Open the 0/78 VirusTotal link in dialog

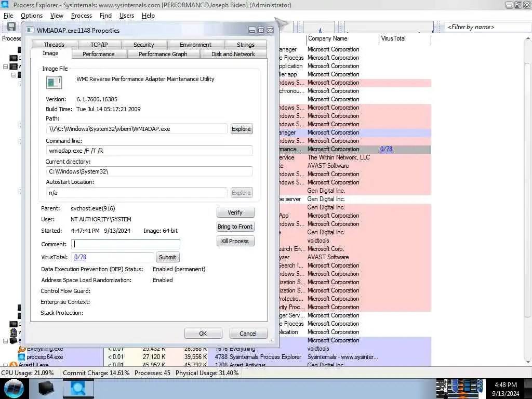pos(80,257)
